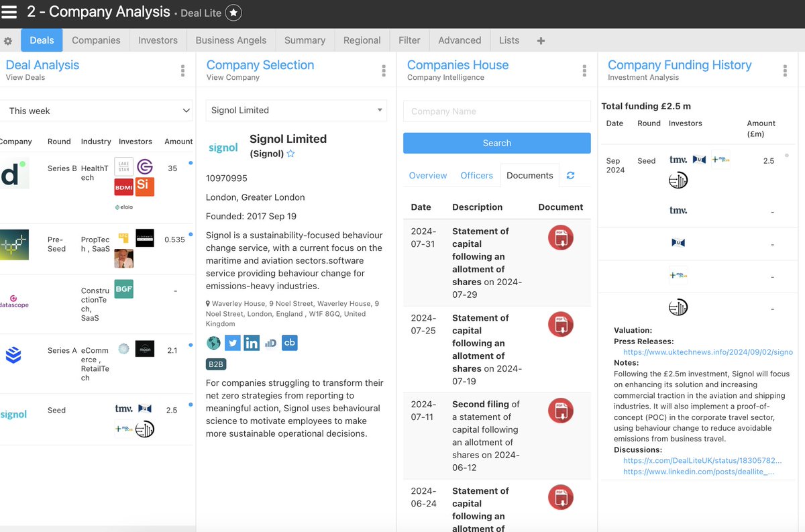Image resolution: width=805 pixels, height=532 pixels.
Task: Click the Investors column header in funding history
Action: pyautogui.click(x=686, y=123)
